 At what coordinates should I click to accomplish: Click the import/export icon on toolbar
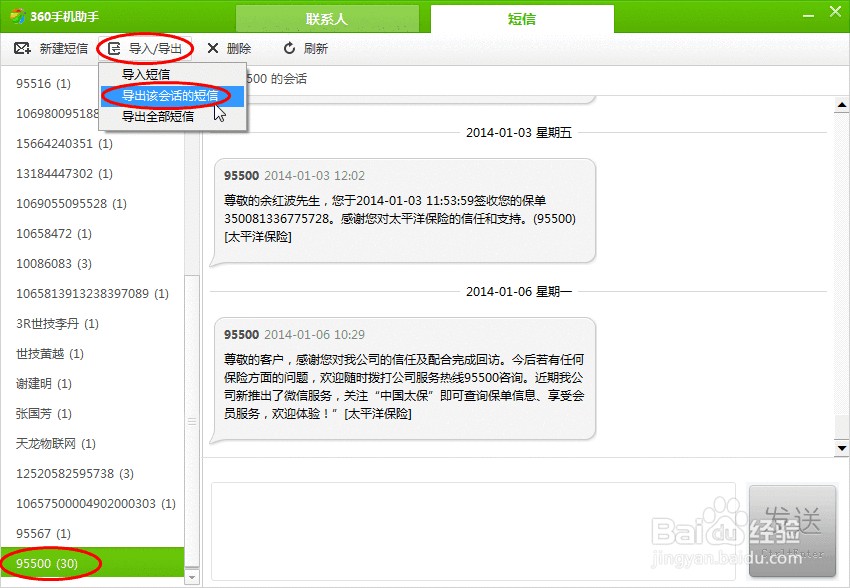(116, 47)
